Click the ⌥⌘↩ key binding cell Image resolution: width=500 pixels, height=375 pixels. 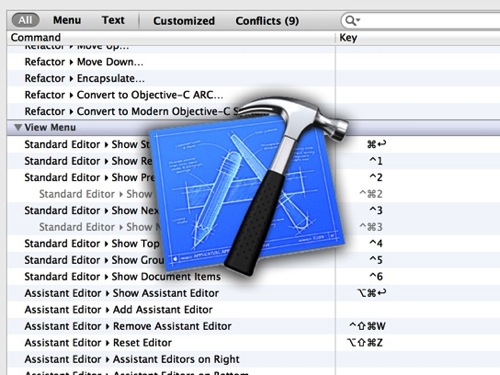372,293
